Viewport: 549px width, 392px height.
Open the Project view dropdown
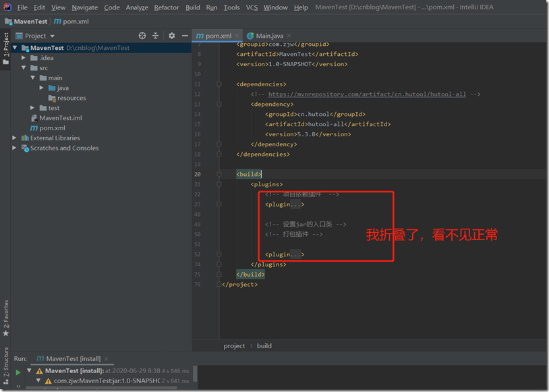tap(35, 36)
